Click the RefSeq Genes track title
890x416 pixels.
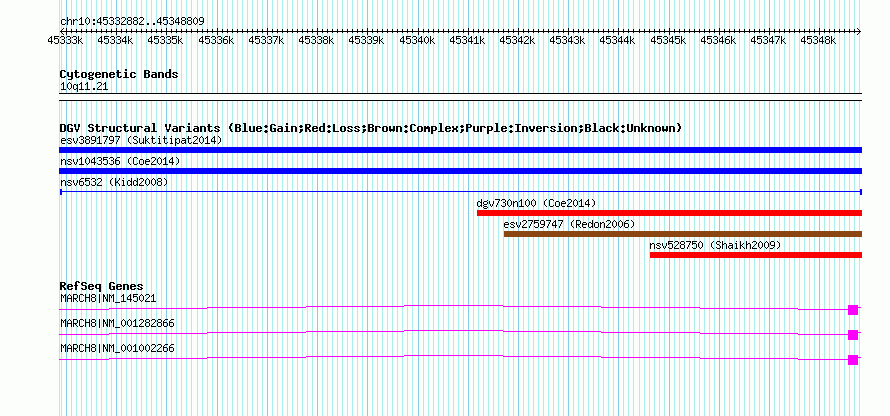click(101, 286)
